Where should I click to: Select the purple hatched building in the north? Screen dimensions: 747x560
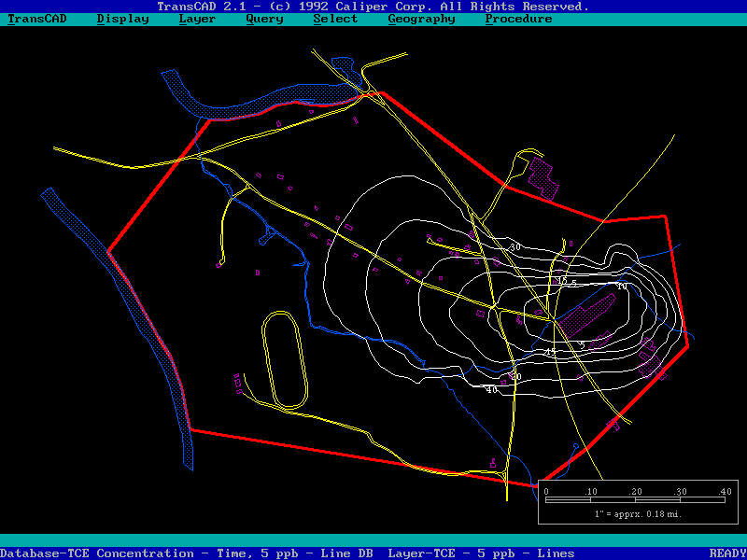coord(543,176)
